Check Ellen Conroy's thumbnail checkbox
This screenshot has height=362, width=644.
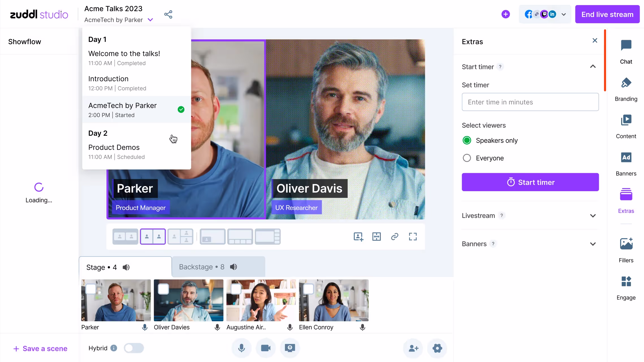coord(308,289)
